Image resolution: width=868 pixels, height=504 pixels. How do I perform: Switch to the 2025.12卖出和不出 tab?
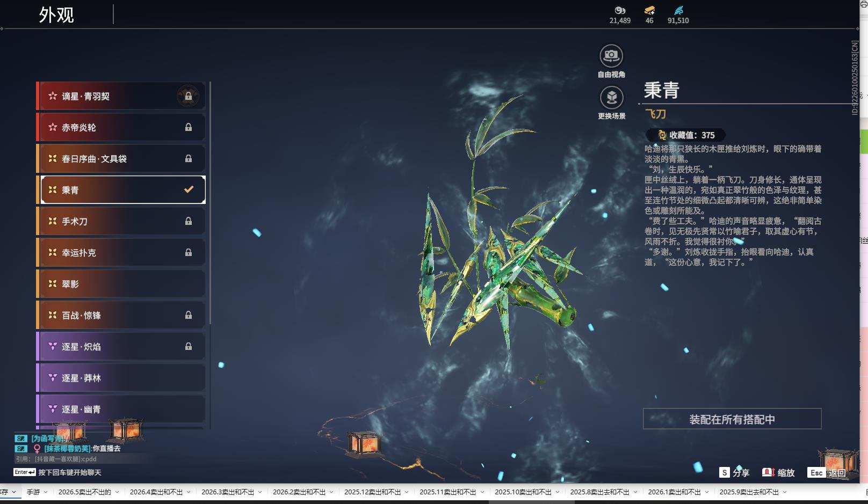pos(373,492)
